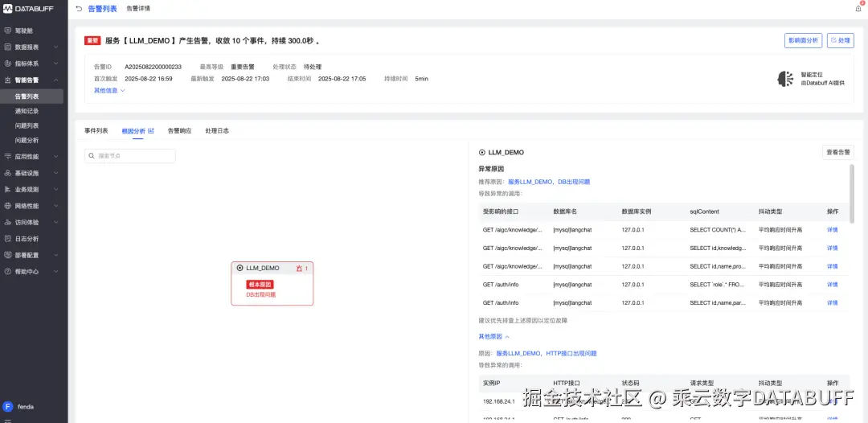Screen dimensions: 868x423
Task: Expand the 帮助中心 menu chevron
Action: click(56, 272)
